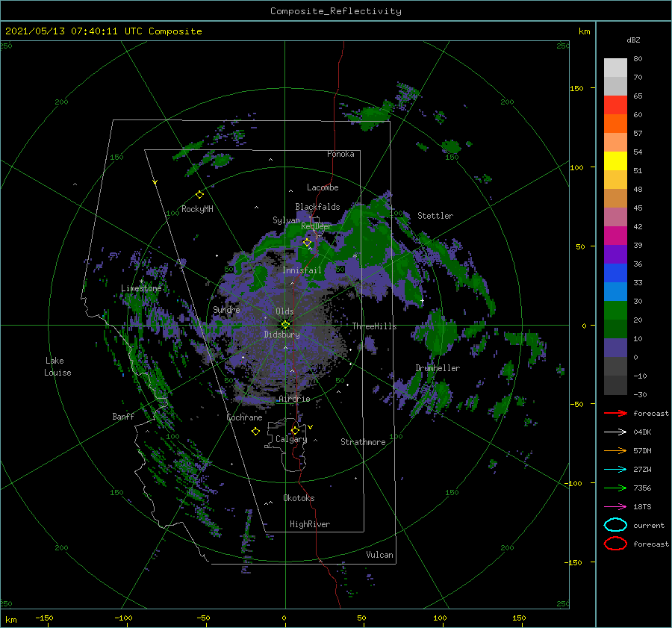This screenshot has height=628, width=672.
Task: Click the km unit label at top right
Action: click(584, 31)
